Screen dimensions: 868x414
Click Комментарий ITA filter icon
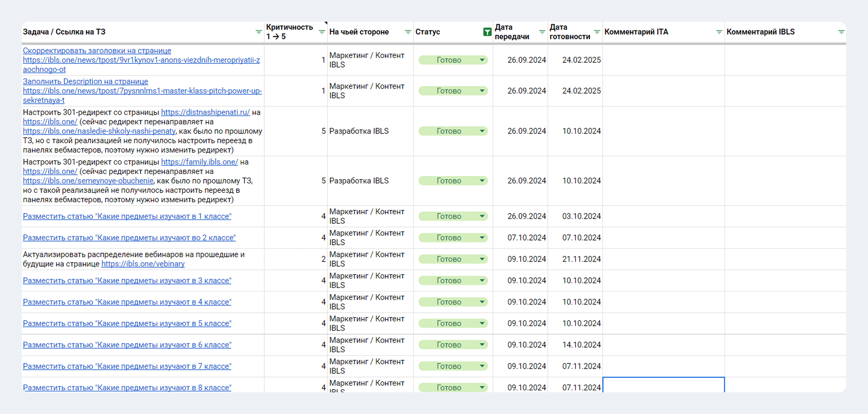[x=719, y=32]
